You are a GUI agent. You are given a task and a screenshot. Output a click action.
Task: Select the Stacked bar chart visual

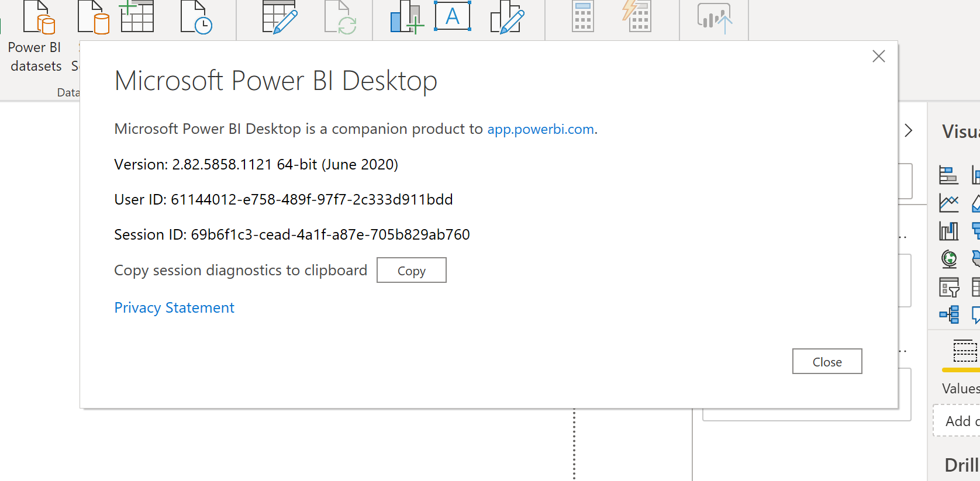[x=948, y=175]
